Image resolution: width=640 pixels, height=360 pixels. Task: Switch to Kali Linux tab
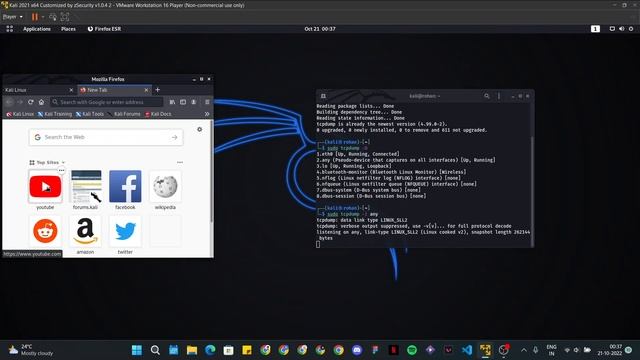[39, 90]
